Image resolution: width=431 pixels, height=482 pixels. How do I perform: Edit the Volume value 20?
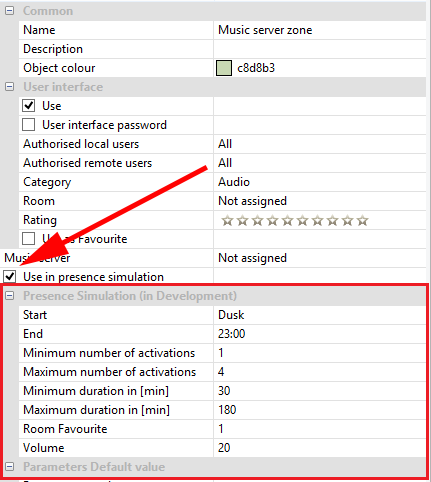pos(319,448)
